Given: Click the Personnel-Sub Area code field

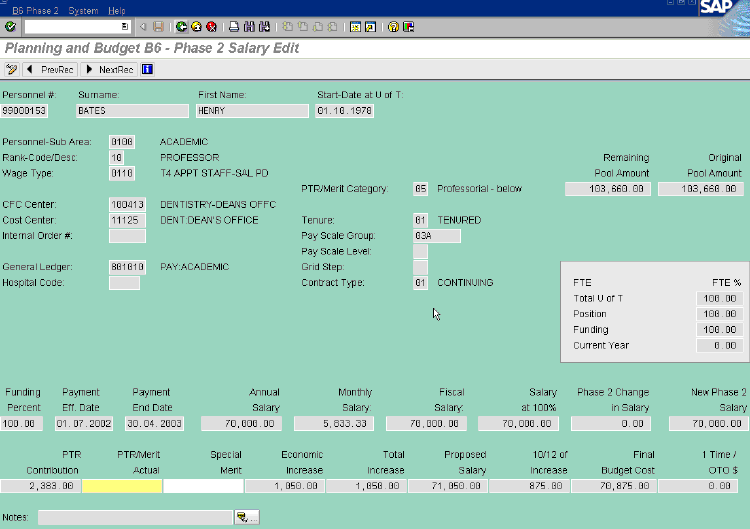Looking at the screenshot, I should pyautogui.click(x=122, y=142).
